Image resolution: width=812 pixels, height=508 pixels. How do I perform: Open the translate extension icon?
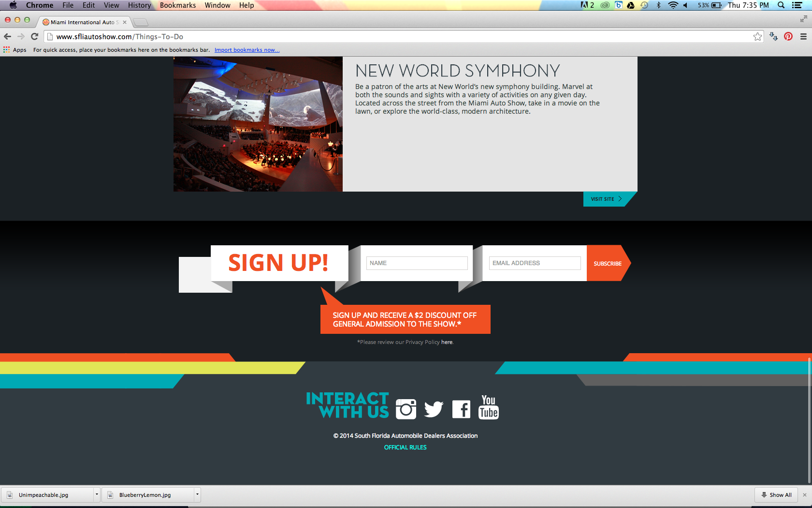pos(773,36)
